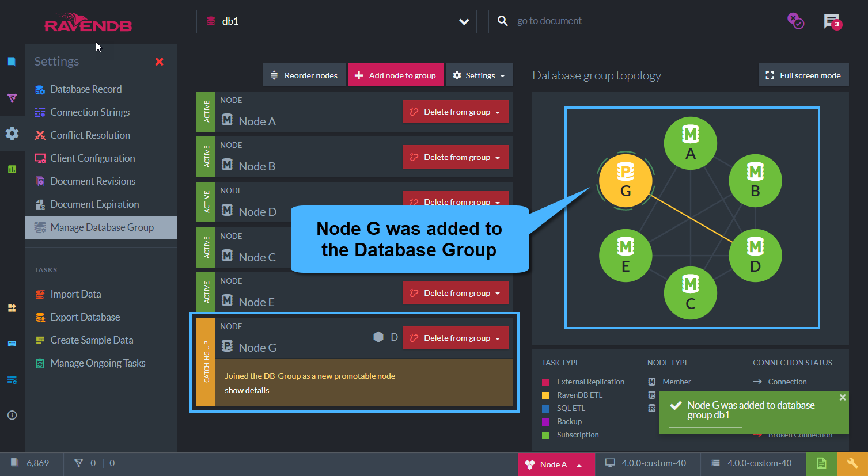Open the cluster status icon in header
Image resolution: width=868 pixels, height=476 pixels.
[x=795, y=21]
